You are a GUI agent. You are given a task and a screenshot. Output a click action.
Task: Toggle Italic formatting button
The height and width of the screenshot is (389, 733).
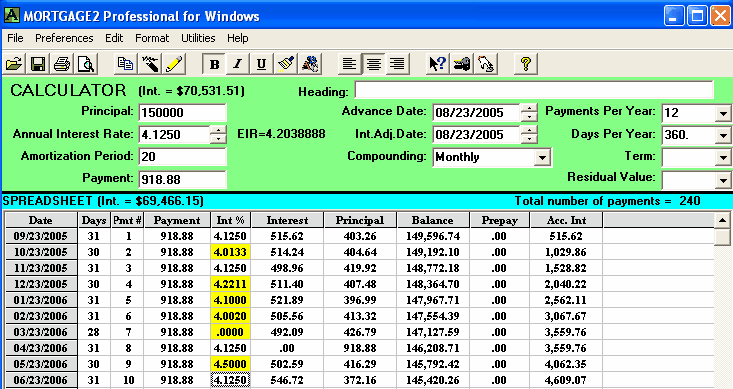(238, 64)
